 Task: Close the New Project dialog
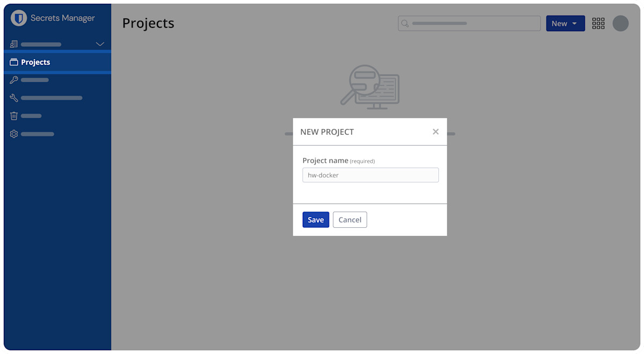point(436,132)
